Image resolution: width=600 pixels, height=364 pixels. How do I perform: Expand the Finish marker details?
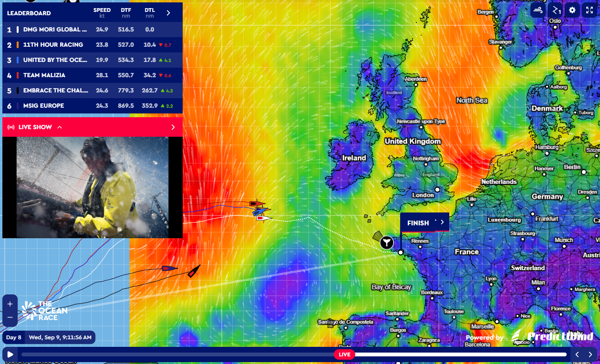(442, 222)
